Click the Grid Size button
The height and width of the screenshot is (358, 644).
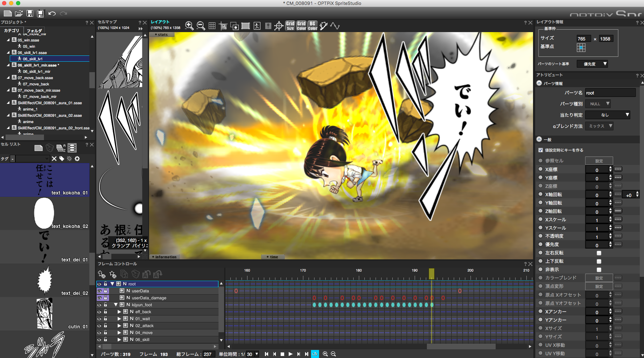290,26
